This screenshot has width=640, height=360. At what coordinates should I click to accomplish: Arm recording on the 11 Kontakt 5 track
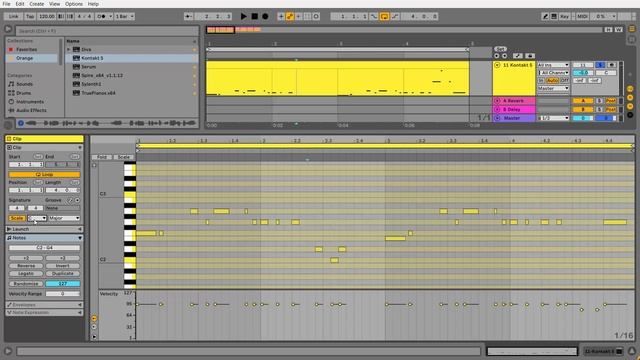pyautogui.click(x=611, y=65)
